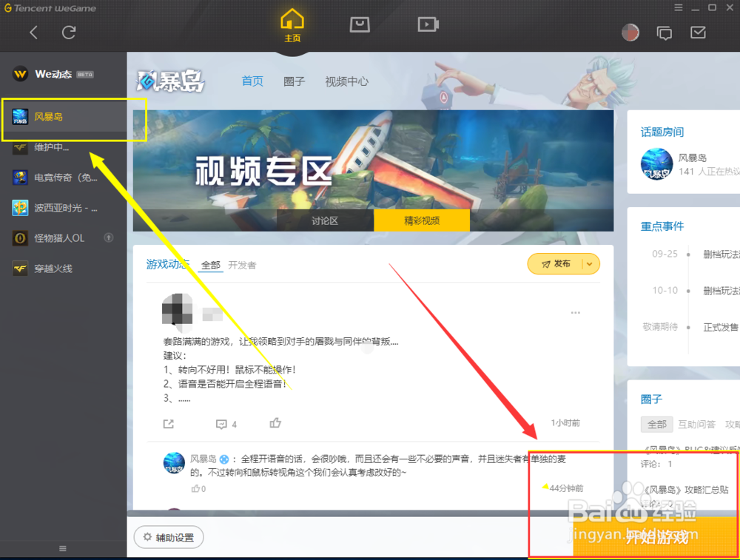Click the 发布 publish button

[556, 263]
